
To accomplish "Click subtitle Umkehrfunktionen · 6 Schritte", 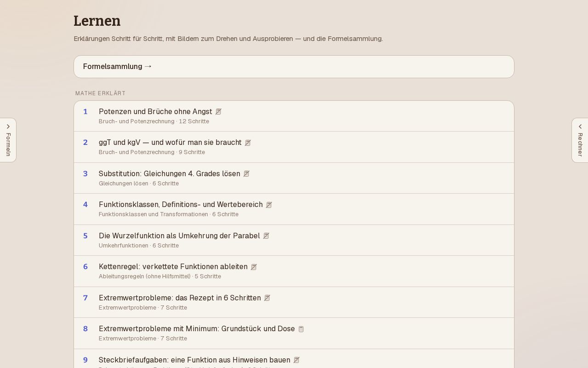I will point(139,246).
